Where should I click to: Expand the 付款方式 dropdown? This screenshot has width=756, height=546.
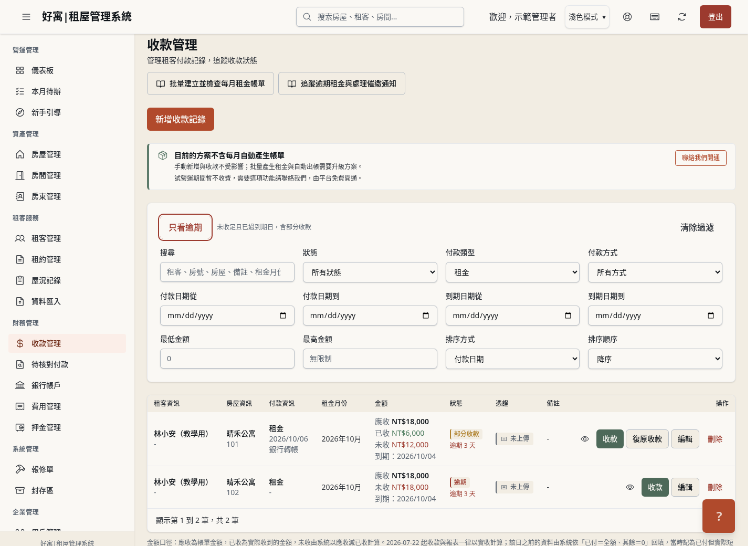(655, 272)
